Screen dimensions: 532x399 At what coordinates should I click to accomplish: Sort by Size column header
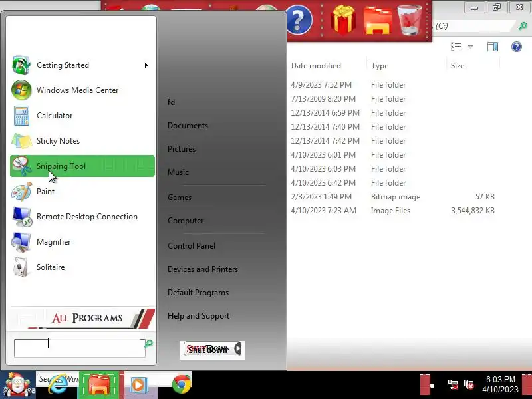pos(458,66)
